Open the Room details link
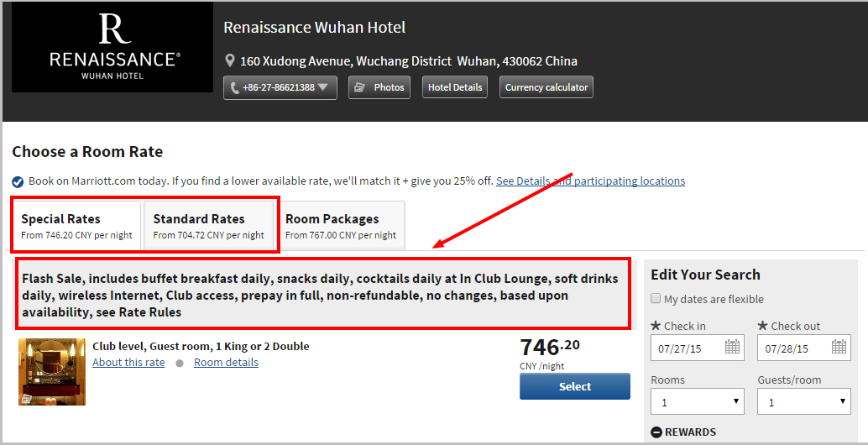 point(226,363)
